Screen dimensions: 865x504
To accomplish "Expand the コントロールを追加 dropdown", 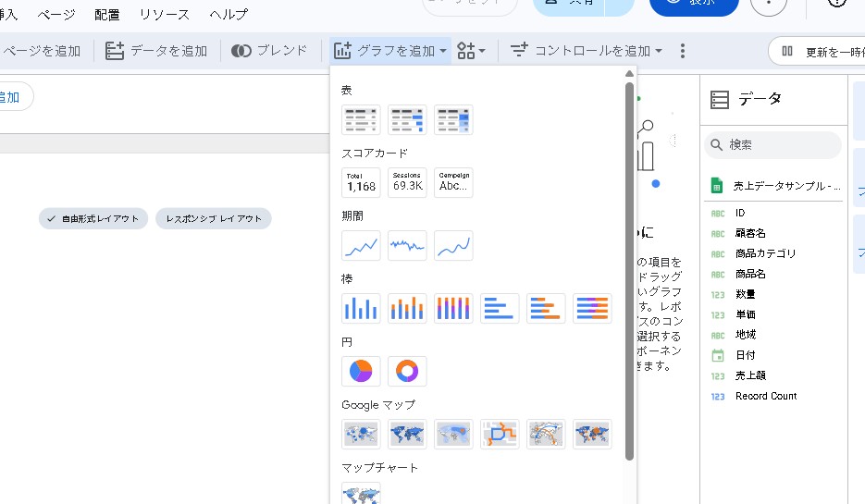I will tap(587, 51).
